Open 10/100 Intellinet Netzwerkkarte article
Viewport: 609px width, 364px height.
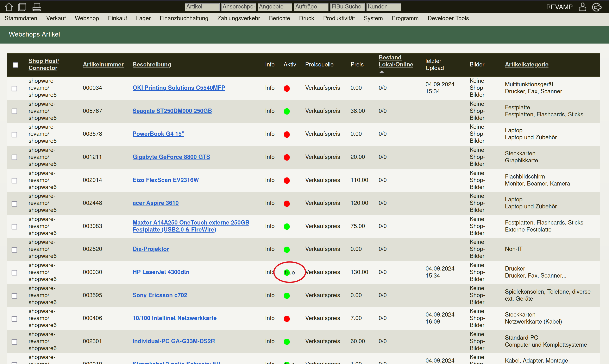(x=174, y=318)
